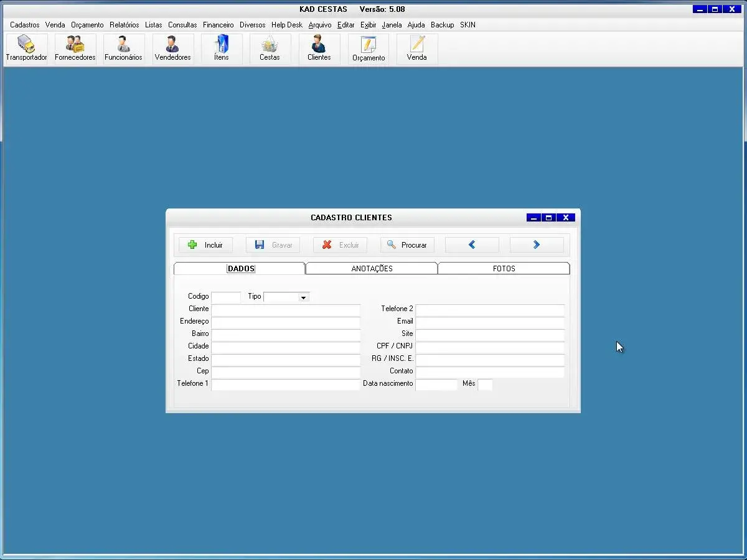747x560 pixels.
Task: Select the Vendedores toolbar icon
Action: point(172,49)
